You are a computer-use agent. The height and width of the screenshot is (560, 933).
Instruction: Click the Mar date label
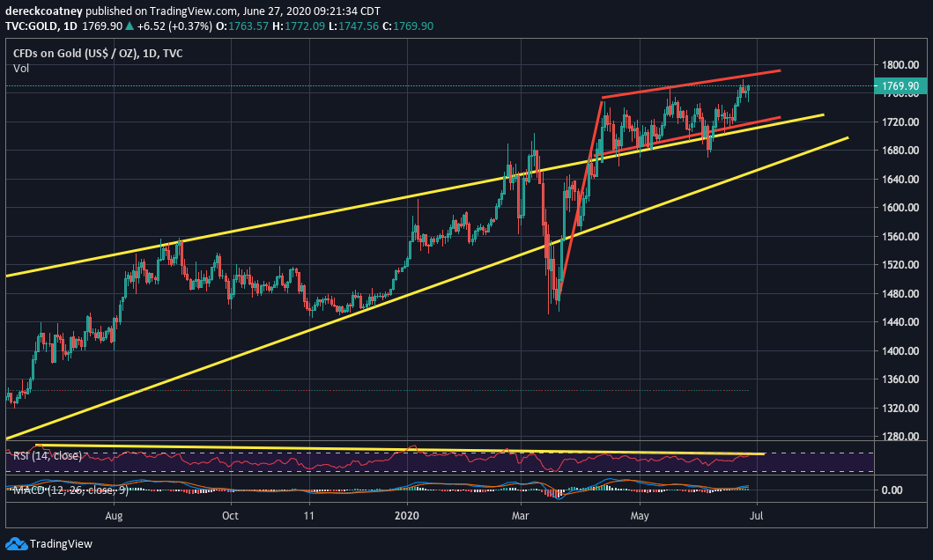(x=520, y=515)
